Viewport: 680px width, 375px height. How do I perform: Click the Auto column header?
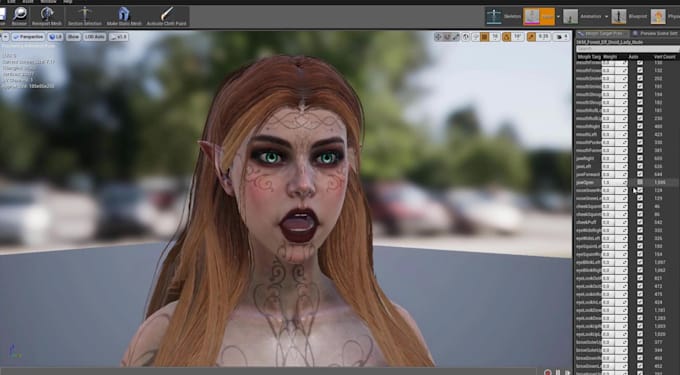[634, 57]
